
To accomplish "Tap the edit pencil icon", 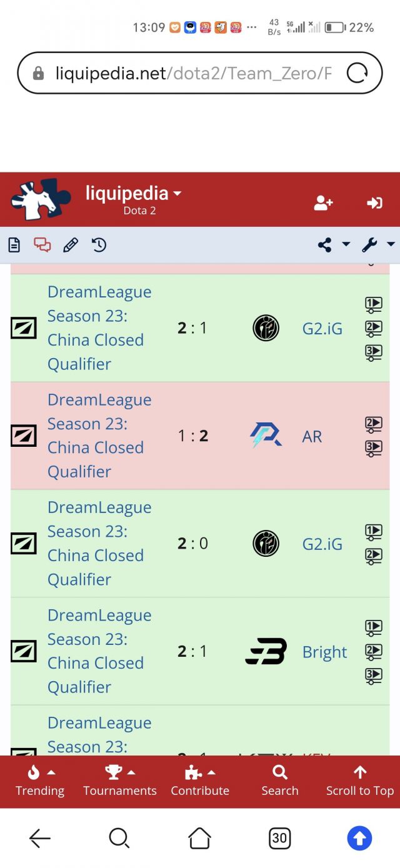I will point(71,245).
